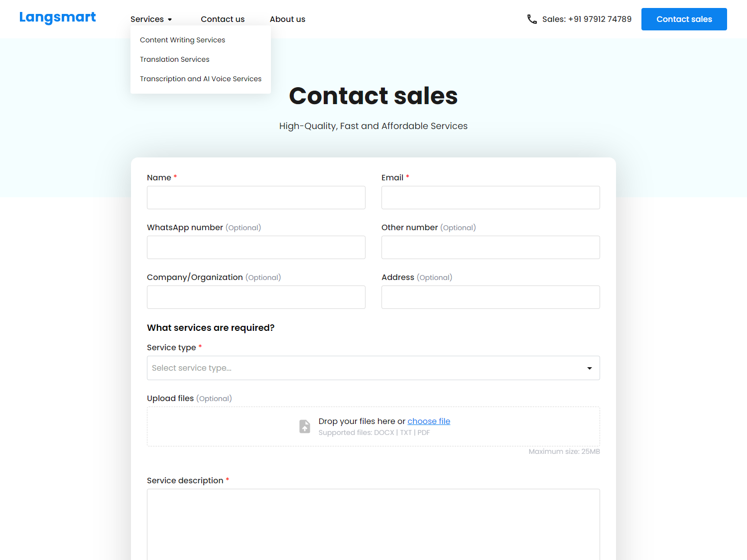The width and height of the screenshot is (747, 560).
Task: Open the About us page
Action: tap(287, 19)
